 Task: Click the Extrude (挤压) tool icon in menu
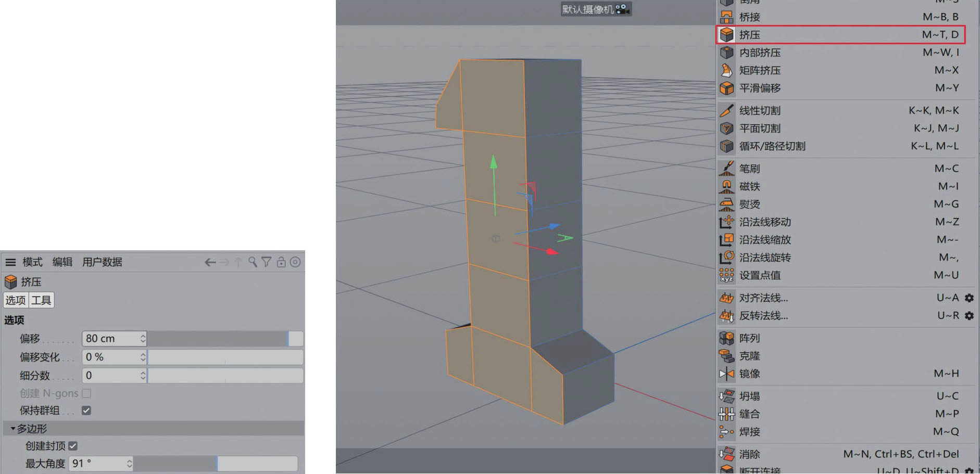[x=726, y=35]
